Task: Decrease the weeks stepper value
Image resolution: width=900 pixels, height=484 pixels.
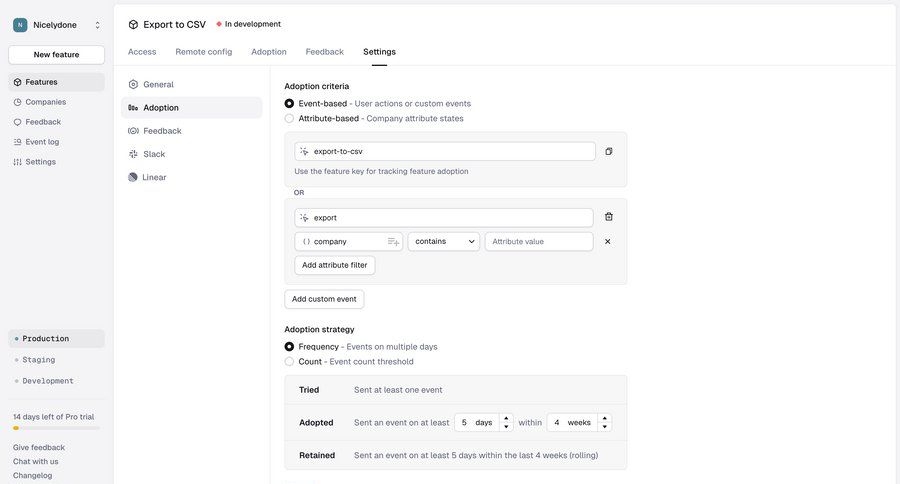Action: pyautogui.click(x=604, y=427)
